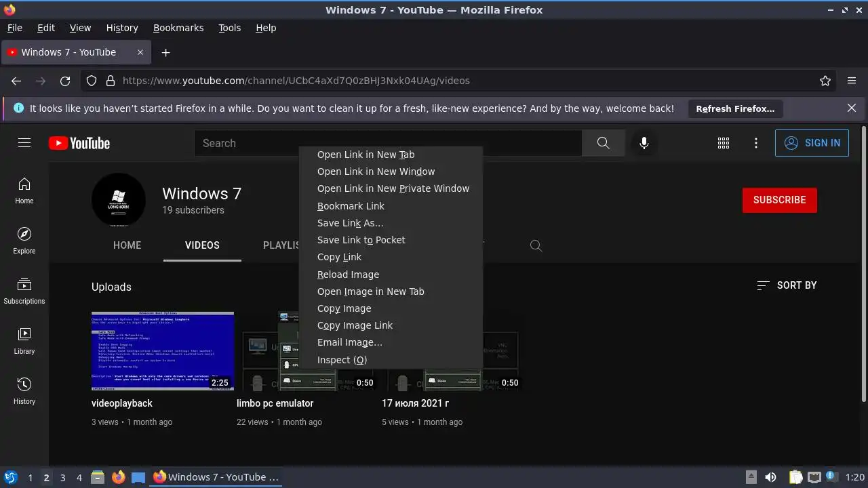
Task: Click the SIGN IN button
Action: point(812,143)
